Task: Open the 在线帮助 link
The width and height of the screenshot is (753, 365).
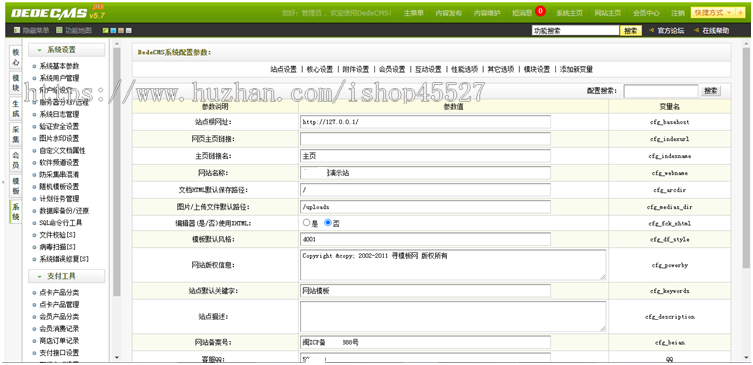Action: click(716, 31)
